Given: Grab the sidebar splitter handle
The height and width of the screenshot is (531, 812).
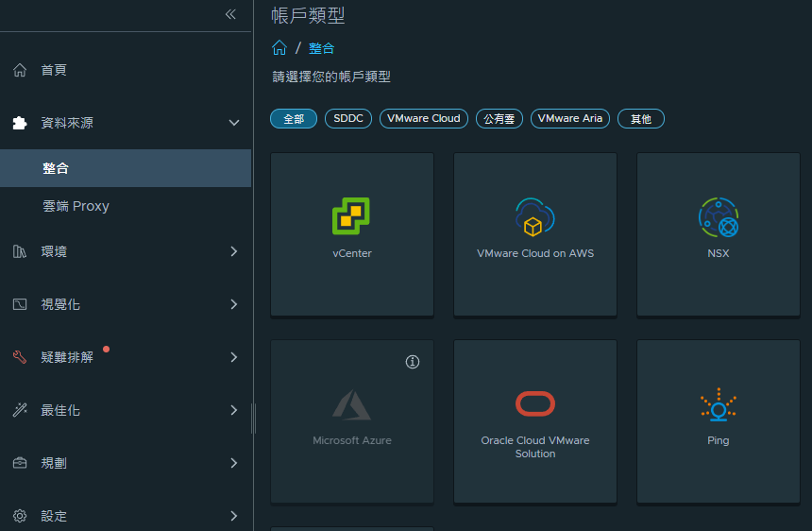Looking at the screenshot, I should 253,418.
